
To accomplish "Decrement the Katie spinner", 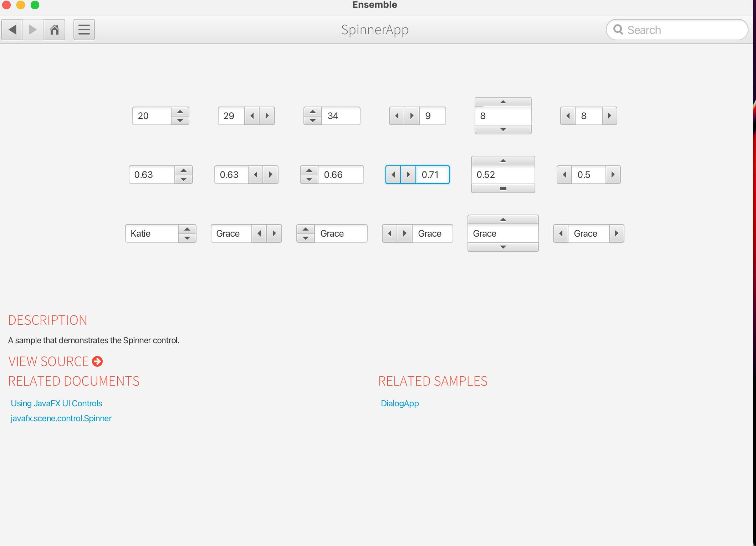I will point(187,238).
